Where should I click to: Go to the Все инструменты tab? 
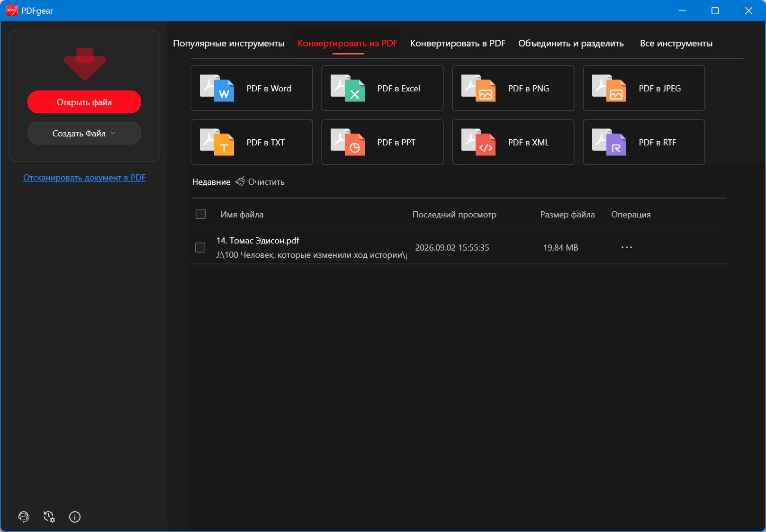coord(676,43)
